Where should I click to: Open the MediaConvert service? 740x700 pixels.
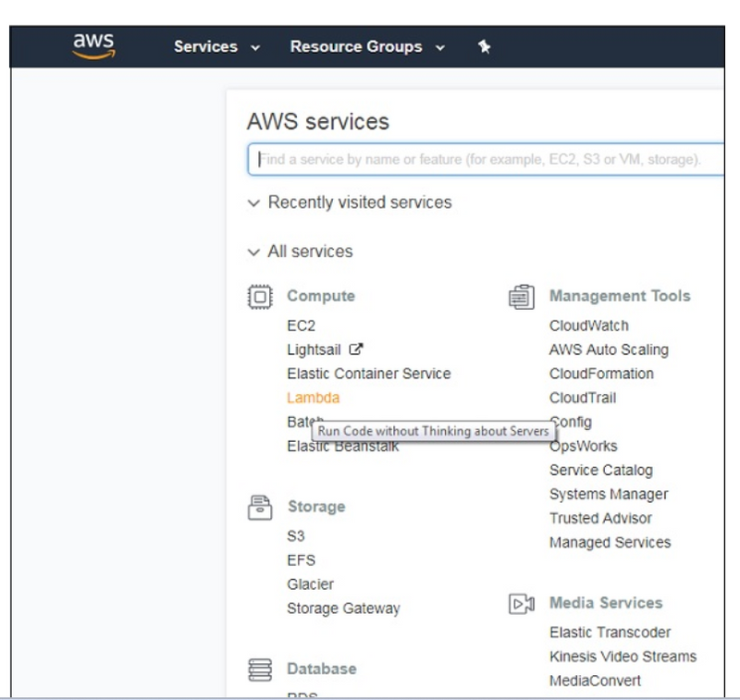coord(595,681)
